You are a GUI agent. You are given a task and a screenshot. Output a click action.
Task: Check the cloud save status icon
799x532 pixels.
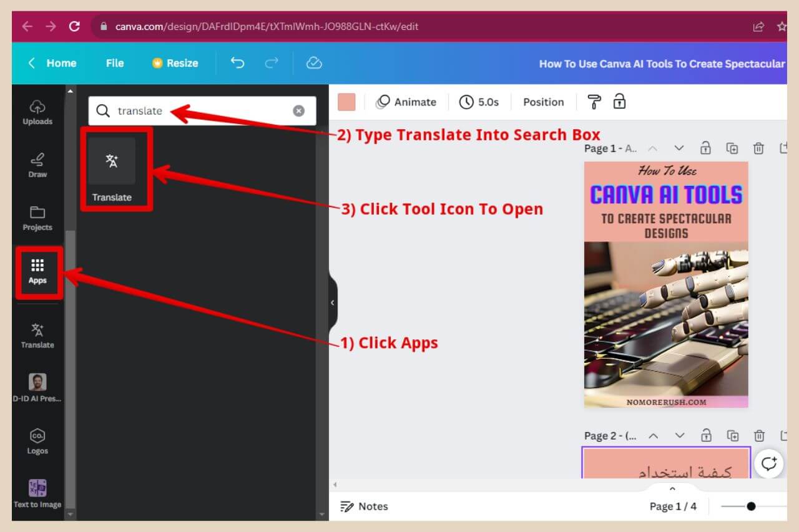[x=314, y=63]
